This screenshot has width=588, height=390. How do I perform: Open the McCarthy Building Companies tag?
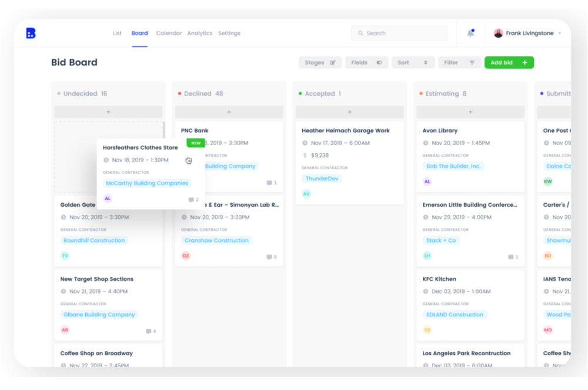point(147,183)
